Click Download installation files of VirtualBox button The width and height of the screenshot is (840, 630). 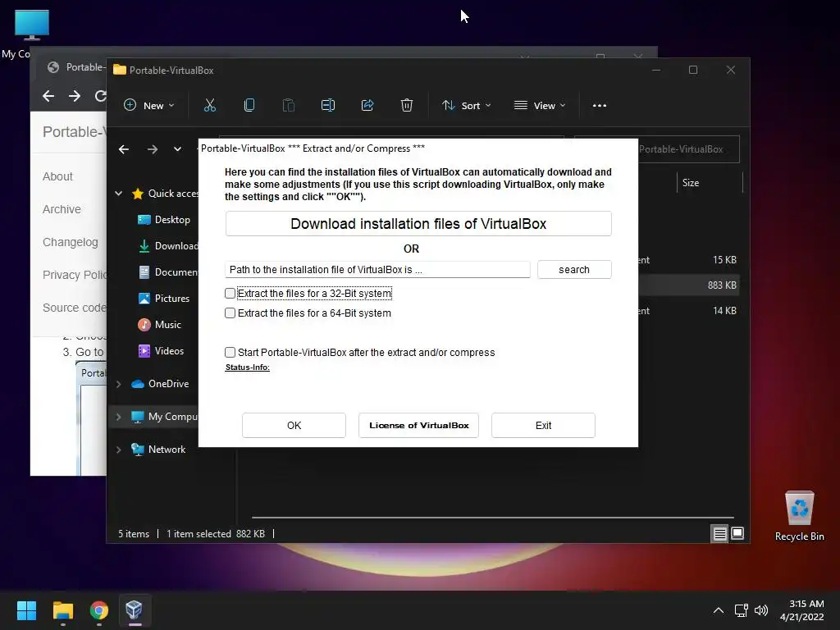pos(418,223)
